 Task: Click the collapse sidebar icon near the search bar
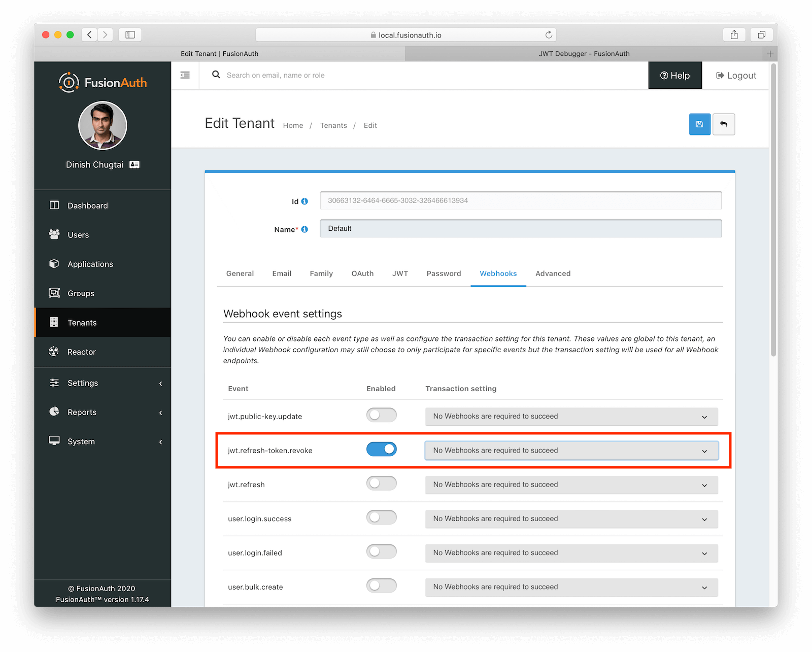coord(185,75)
